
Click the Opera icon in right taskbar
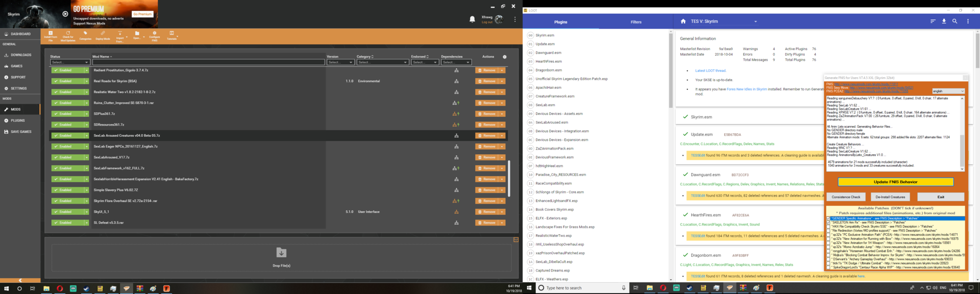click(663, 288)
